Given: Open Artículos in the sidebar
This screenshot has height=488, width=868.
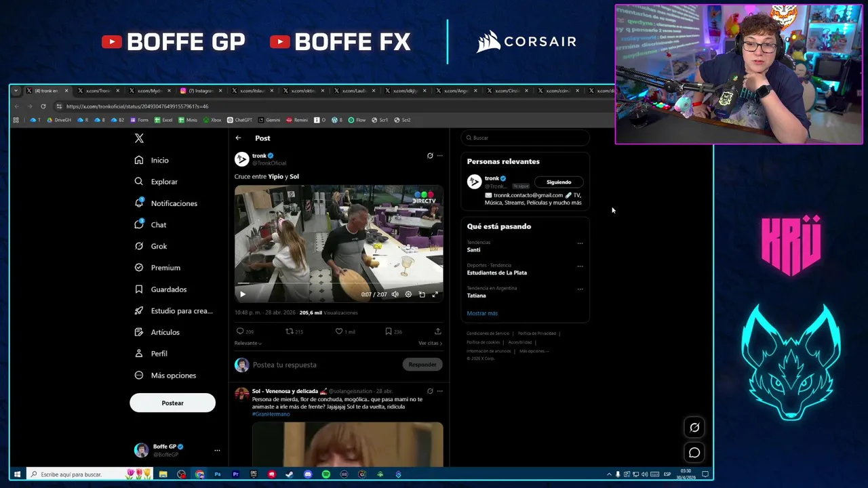Looking at the screenshot, I should coord(157,332).
